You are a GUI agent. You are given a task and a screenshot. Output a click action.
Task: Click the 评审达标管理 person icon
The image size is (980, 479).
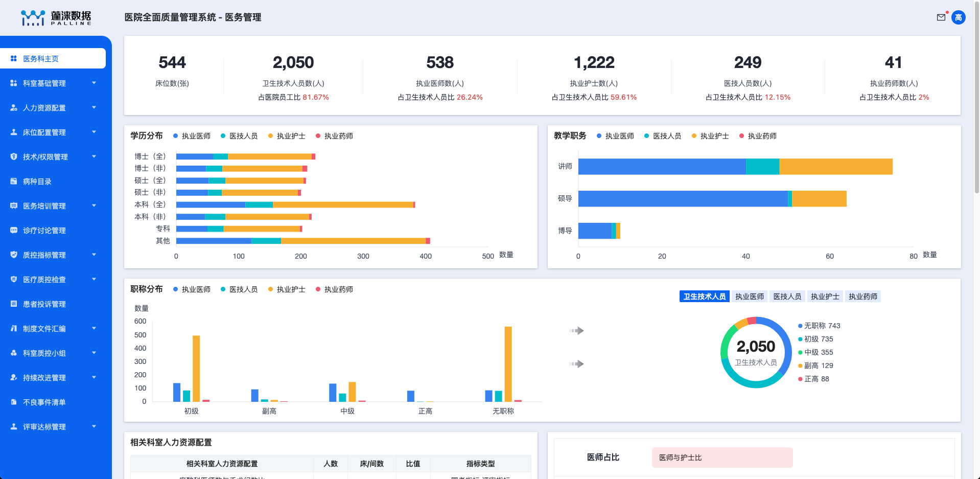tap(14, 426)
